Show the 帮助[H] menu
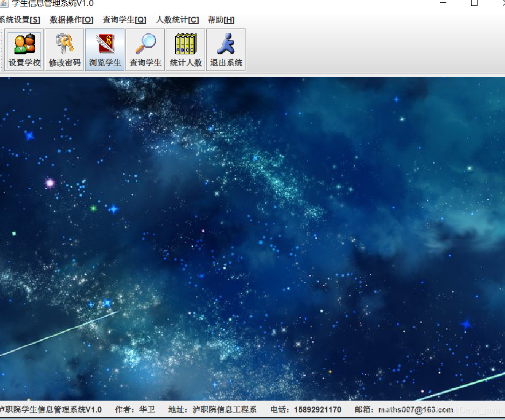Viewport: 505px width, 420px height. coord(221,20)
